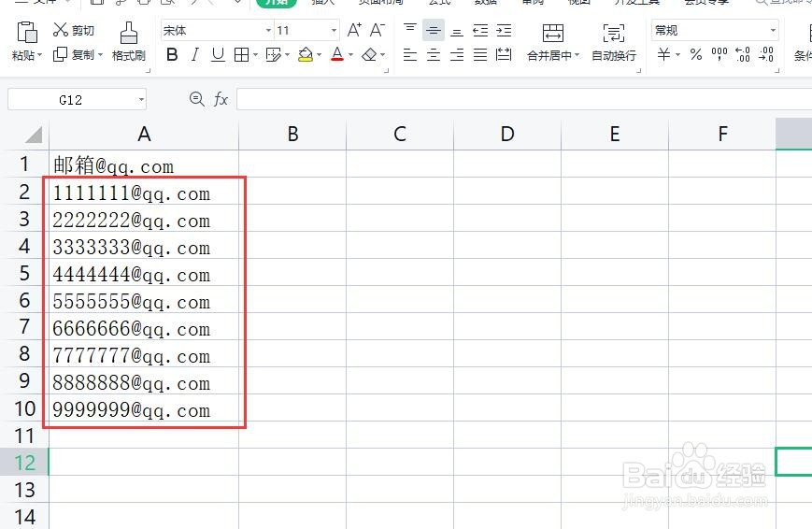Expand the eraser clear dropdown arrow
812x529 pixels.
pyautogui.click(x=383, y=55)
